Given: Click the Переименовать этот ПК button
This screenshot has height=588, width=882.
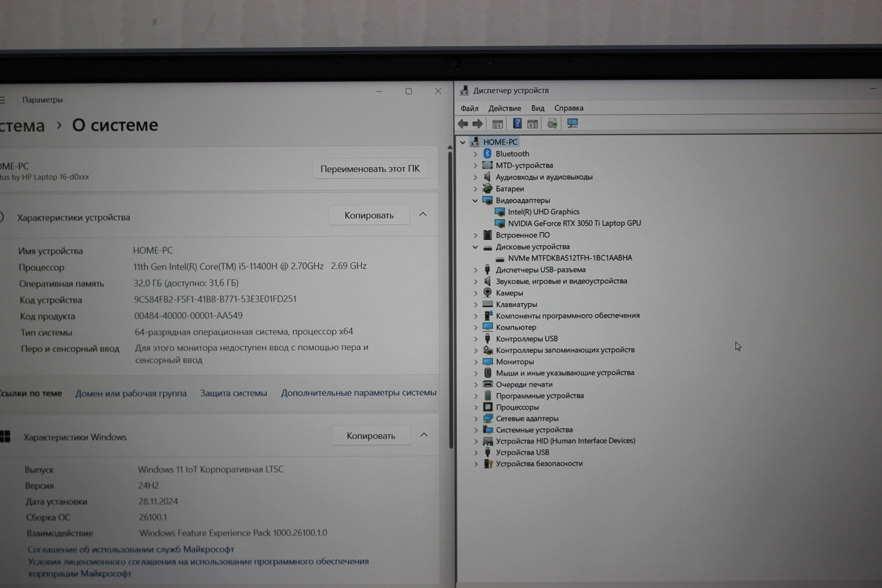Looking at the screenshot, I should (370, 169).
